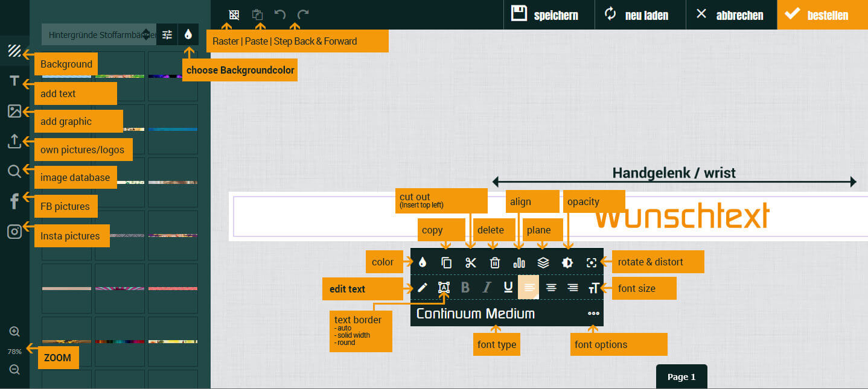The image size is (868, 389).
Task: Cut out the element with scissors
Action: tap(471, 262)
